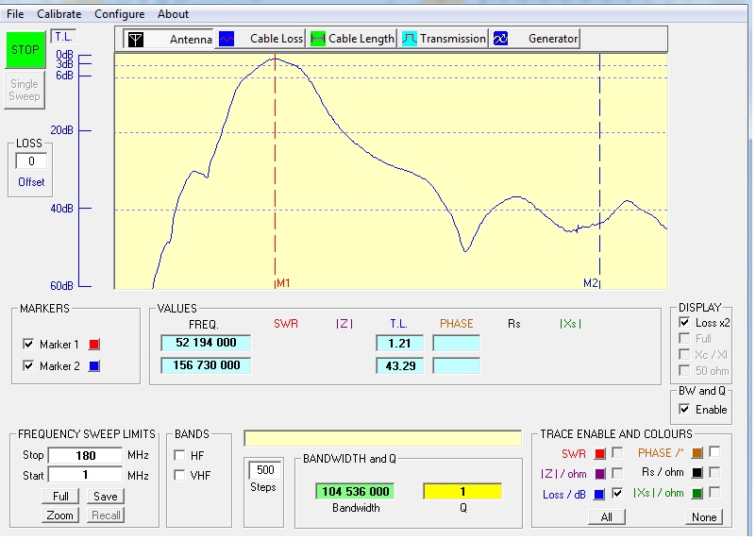Image resolution: width=756 pixels, height=541 pixels.
Task: Select the Transmission mode icon
Action: pos(410,39)
